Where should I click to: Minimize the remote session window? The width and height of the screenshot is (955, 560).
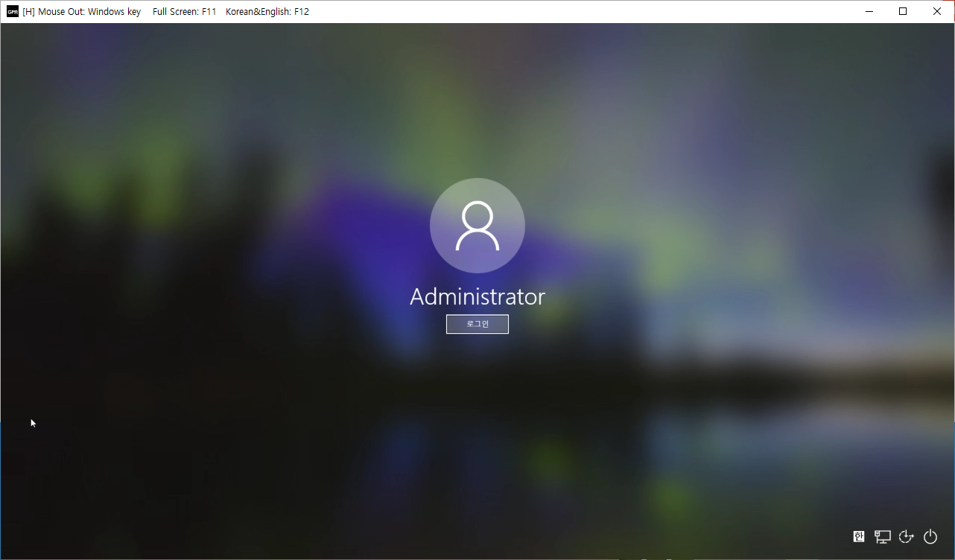(869, 11)
